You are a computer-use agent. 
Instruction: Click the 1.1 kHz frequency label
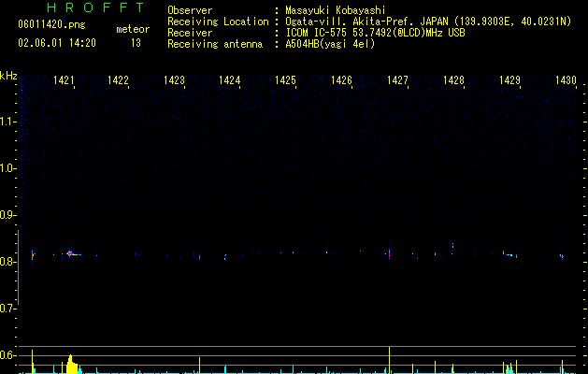click(x=7, y=122)
